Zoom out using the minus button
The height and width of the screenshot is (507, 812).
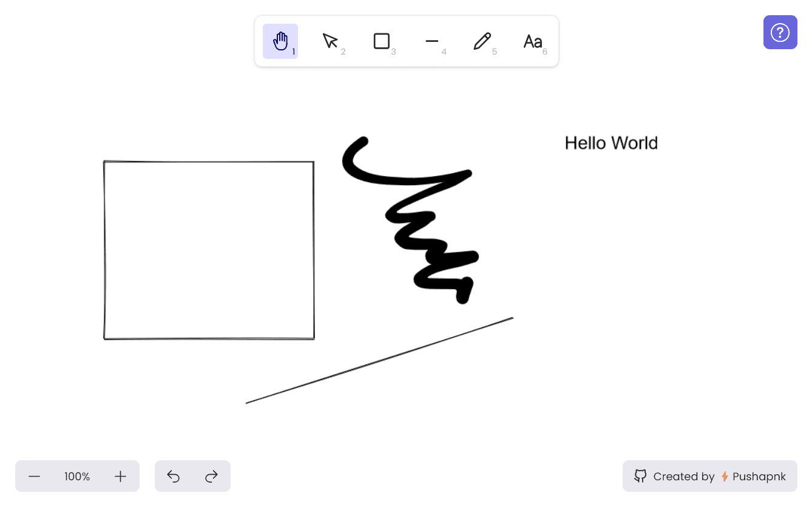click(35, 476)
